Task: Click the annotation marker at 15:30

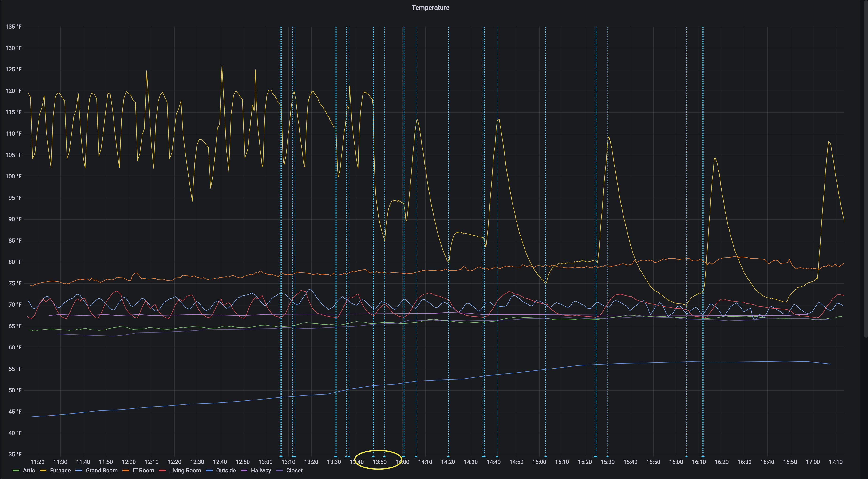Action: click(608, 456)
